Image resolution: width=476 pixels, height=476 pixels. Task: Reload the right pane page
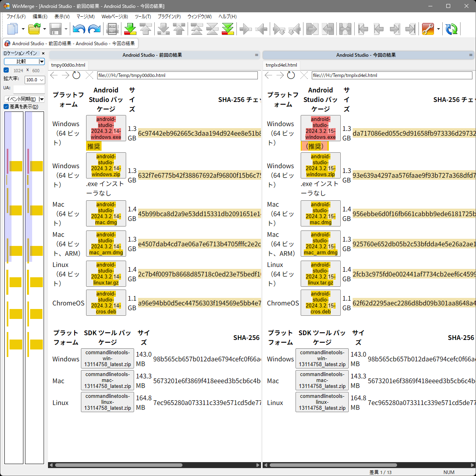point(291,75)
